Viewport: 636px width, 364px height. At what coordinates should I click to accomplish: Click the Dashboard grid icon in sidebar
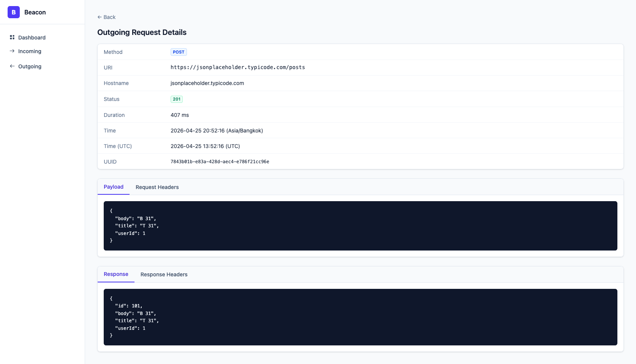point(12,37)
